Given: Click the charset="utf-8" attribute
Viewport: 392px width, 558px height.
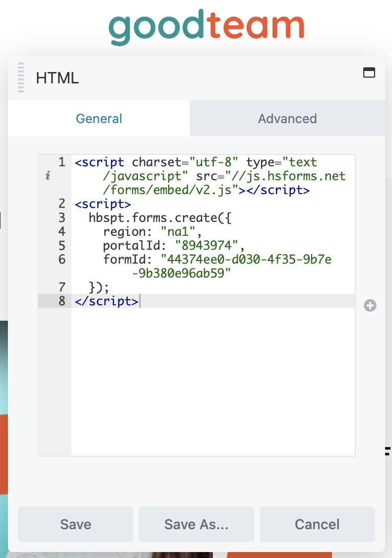Looking at the screenshot, I should [x=185, y=162].
